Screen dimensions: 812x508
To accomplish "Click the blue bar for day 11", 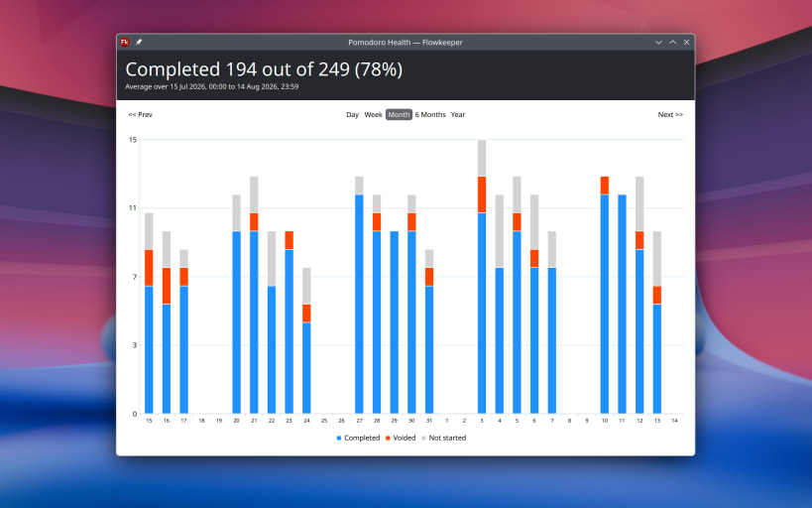I will click(x=622, y=305).
